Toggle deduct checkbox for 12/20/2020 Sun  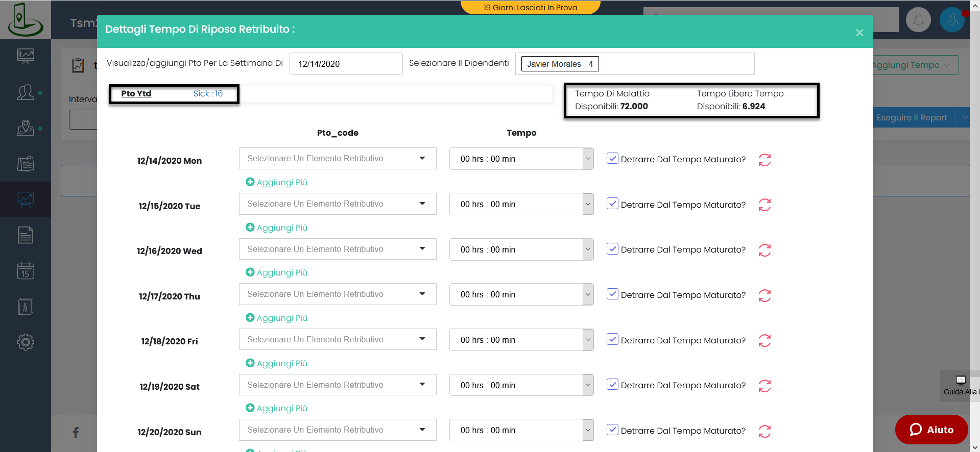(612, 430)
